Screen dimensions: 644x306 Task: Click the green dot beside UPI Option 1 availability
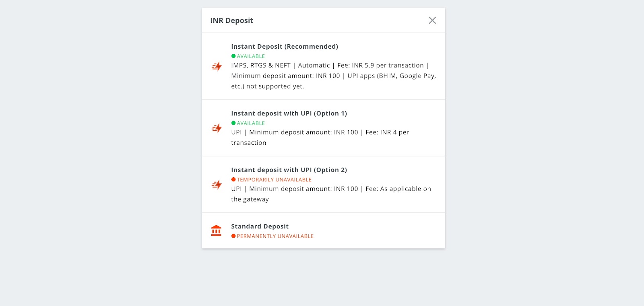234,123
